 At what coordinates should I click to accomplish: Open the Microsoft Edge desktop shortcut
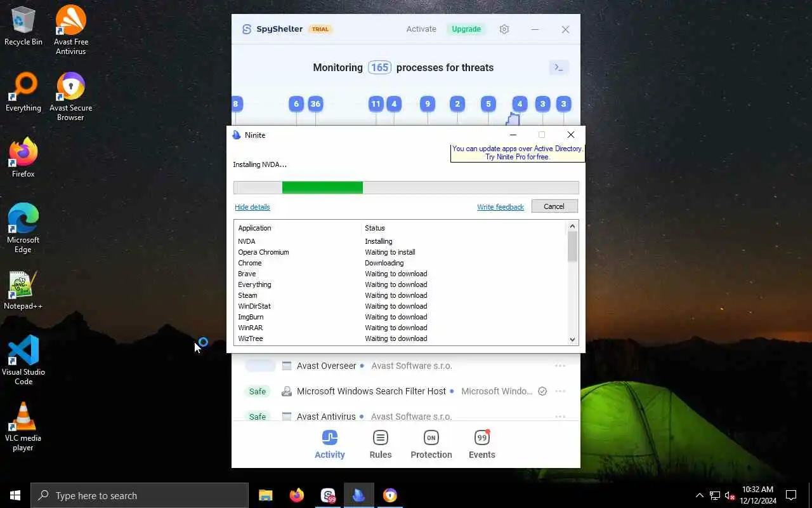tap(23, 228)
